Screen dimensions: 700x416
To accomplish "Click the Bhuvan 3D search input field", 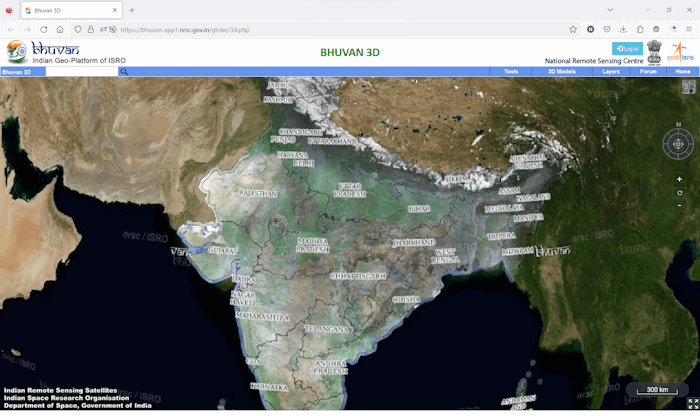I will [82, 72].
